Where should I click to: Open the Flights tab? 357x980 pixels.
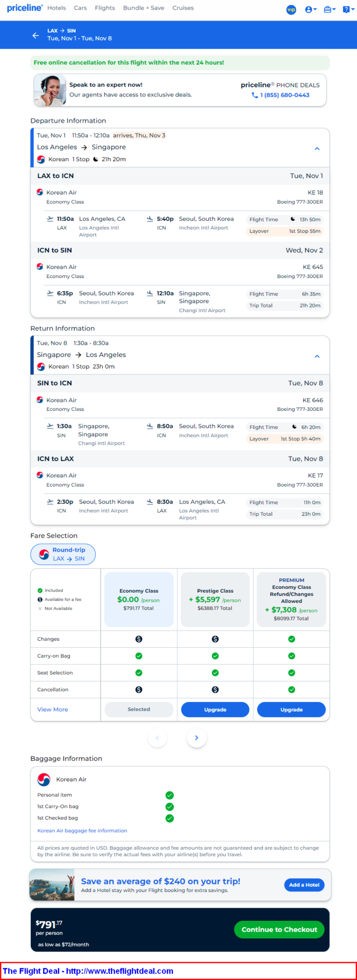(x=105, y=8)
